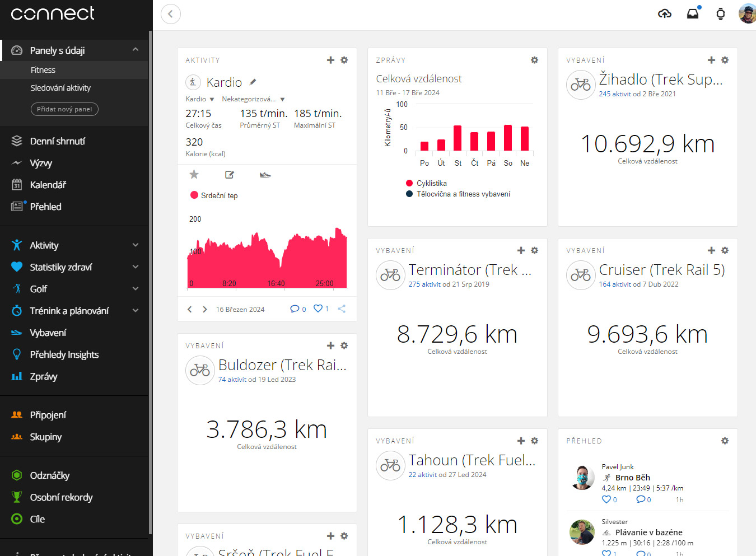This screenshot has height=556, width=756.
Task: Open the Kardio activity type dropdown
Action: 200,99
